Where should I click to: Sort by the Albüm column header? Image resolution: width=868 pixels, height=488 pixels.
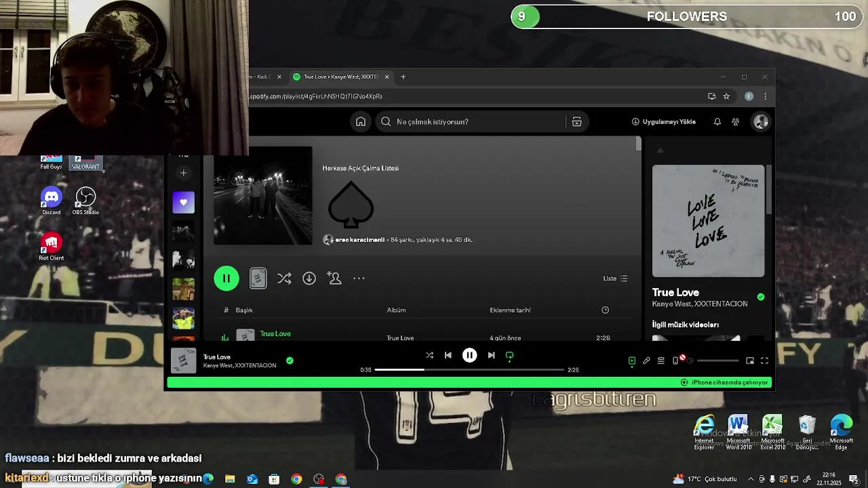[396, 310]
